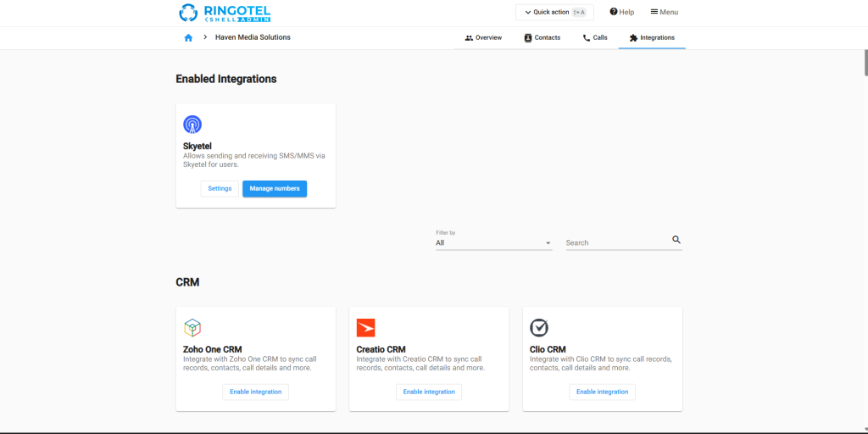868x434 pixels.
Task: Click the Creatio CRM red logo
Action: (x=365, y=328)
